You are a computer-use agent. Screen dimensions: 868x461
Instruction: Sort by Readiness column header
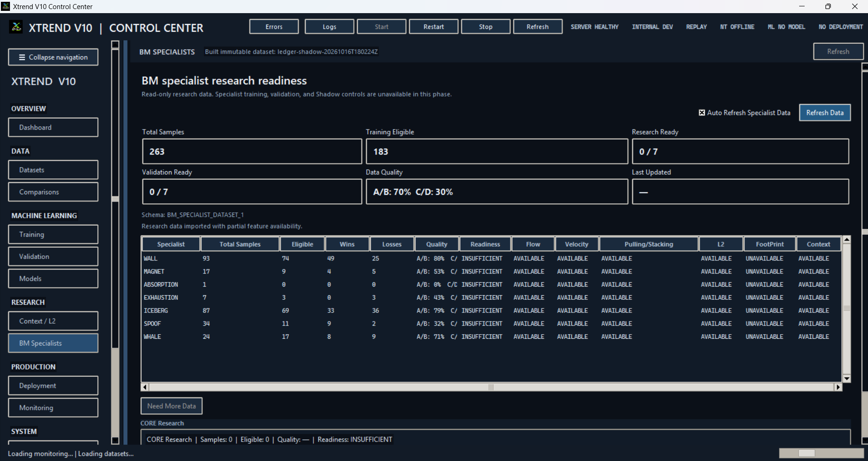coord(485,244)
